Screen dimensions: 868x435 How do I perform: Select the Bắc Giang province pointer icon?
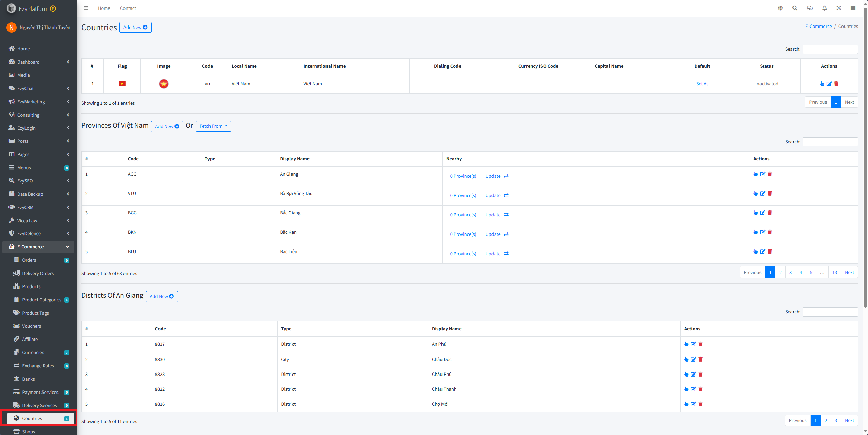[756, 213]
